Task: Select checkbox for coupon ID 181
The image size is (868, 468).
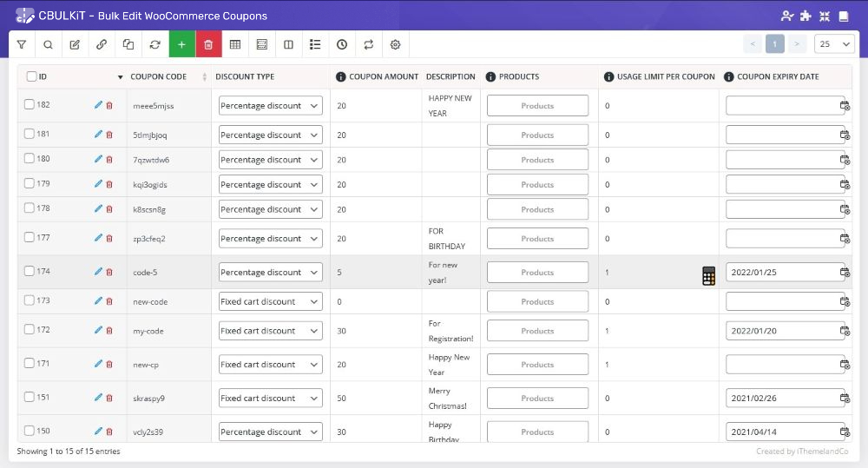Action: (29, 135)
